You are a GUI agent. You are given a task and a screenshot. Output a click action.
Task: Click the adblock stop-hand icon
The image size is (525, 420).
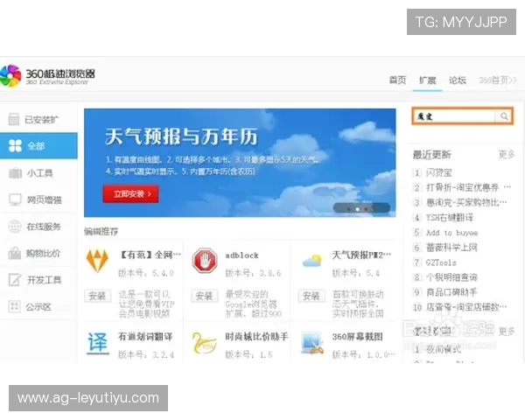click(x=205, y=260)
